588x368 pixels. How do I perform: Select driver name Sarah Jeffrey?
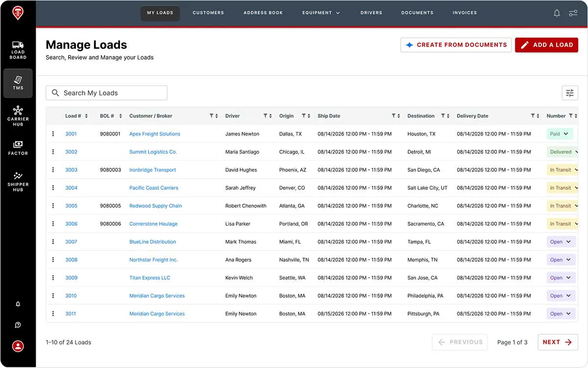[240, 187]
